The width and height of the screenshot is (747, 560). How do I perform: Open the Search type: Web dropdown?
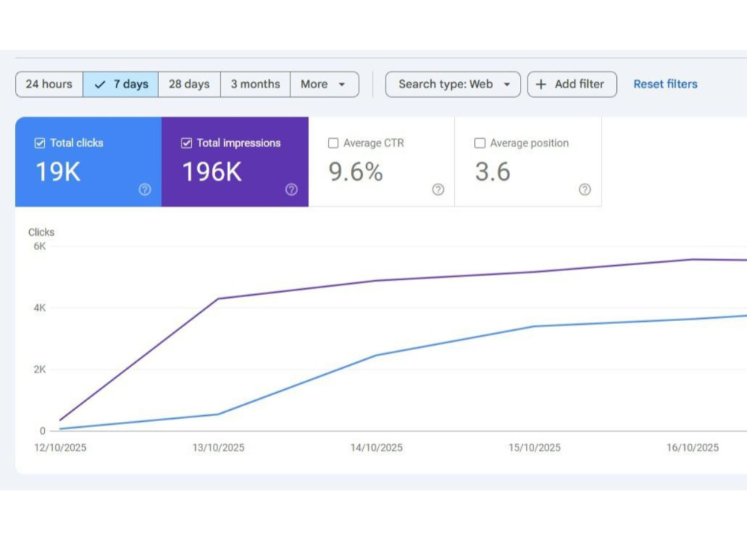(x=453, y=84)
